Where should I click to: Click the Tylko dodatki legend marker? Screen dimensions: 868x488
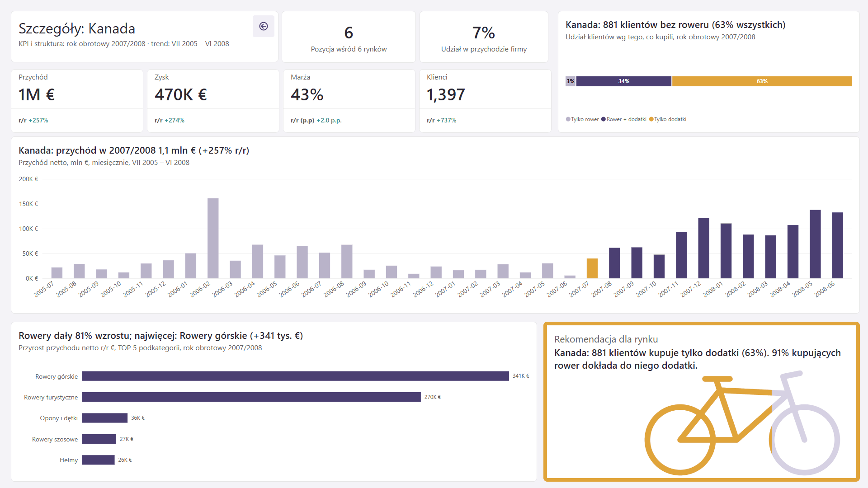[x=651, y=119]
